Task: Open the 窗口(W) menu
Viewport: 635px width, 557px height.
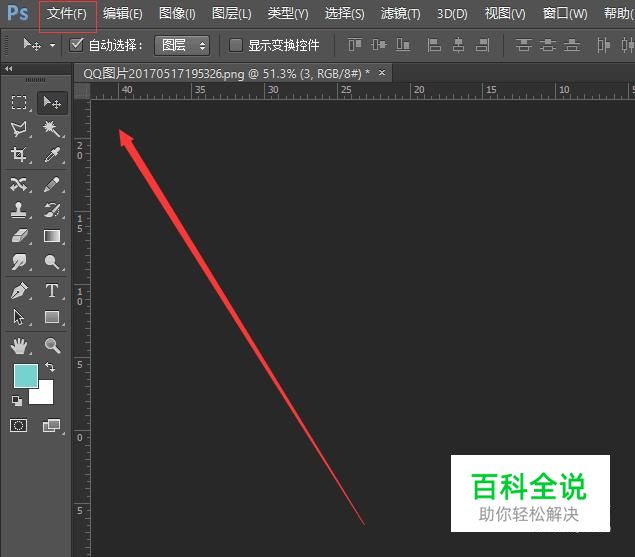Action: click(565, 14)
